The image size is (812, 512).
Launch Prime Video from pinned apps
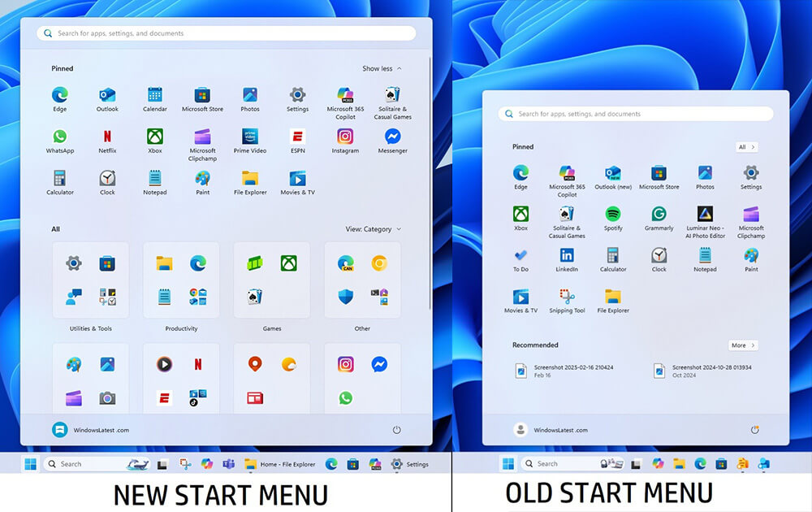(250, 141)
